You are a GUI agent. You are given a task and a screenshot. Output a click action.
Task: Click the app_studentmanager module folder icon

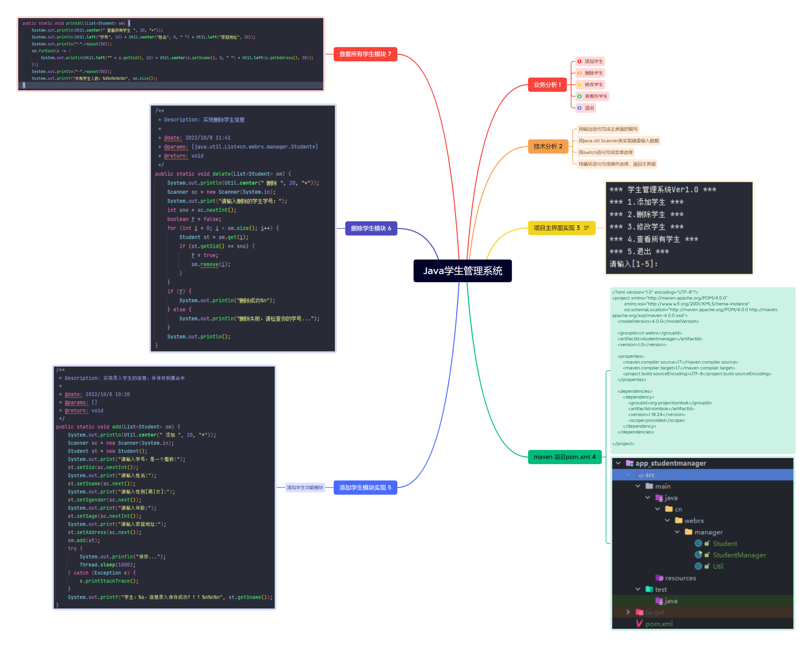tap(629, 463)
